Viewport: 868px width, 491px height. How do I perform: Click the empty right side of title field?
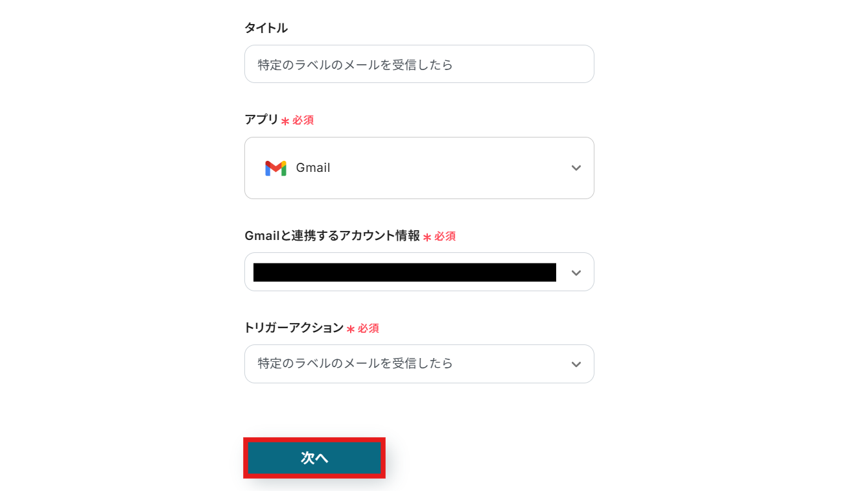[532, 65]
